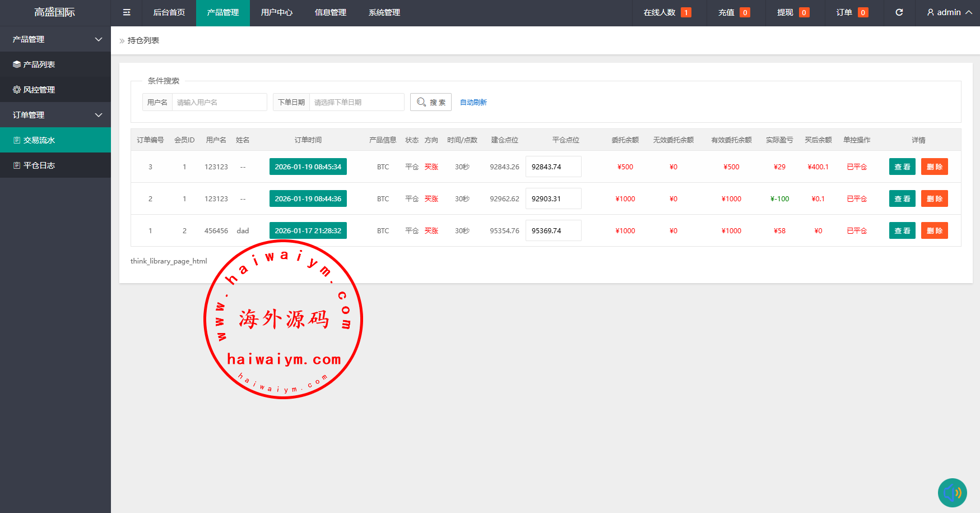Screen dimensions: 980x513
Task: Focus the 用户名 search input field
Action: coord(219,102)
